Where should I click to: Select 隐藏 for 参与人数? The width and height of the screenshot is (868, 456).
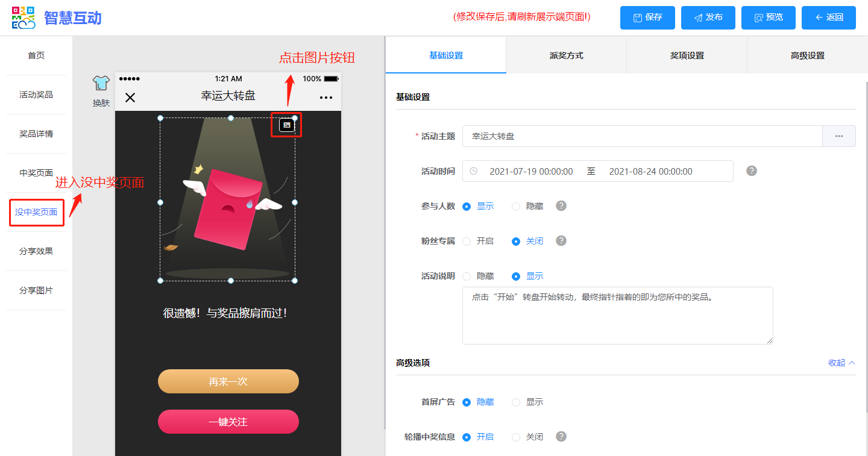[516, 207]
